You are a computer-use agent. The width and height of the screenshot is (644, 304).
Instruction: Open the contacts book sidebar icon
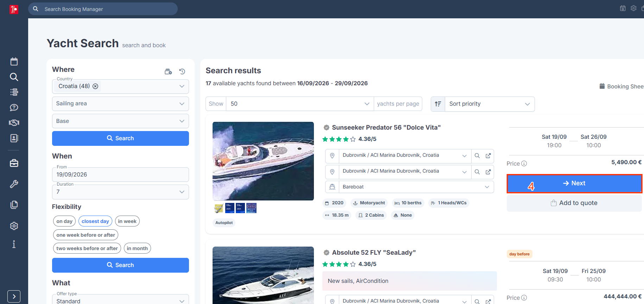[x=14, y=138]
